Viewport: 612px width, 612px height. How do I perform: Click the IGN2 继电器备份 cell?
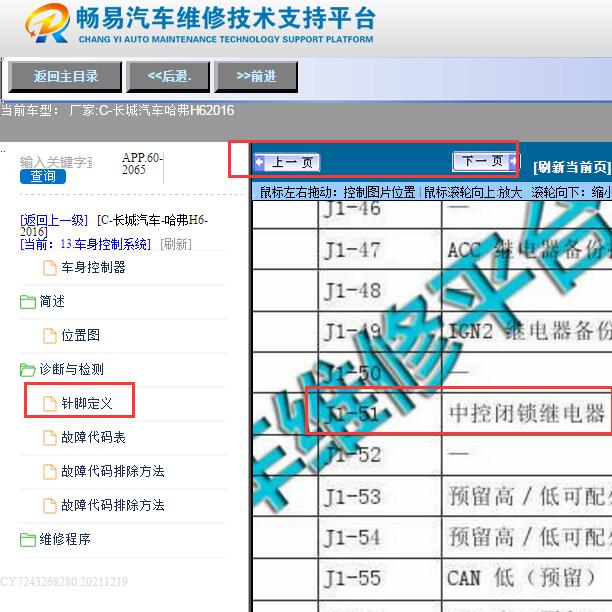click(x=527, y=332)
